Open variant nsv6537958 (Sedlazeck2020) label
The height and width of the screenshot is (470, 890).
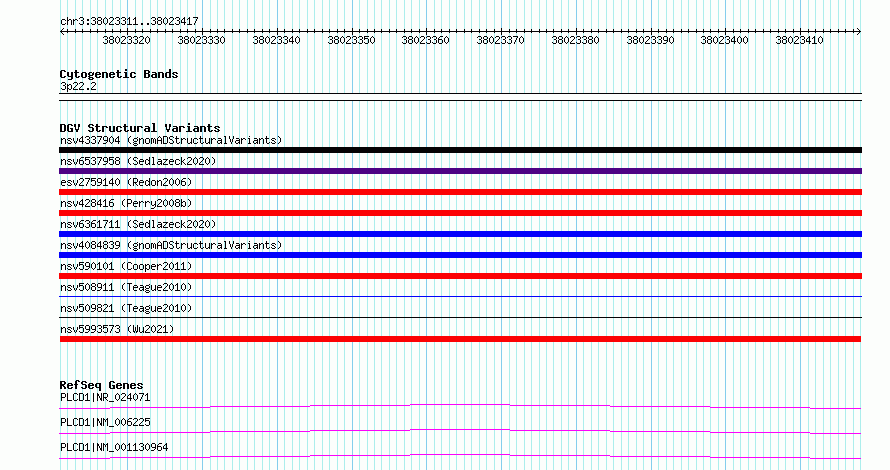click(138, 161)
